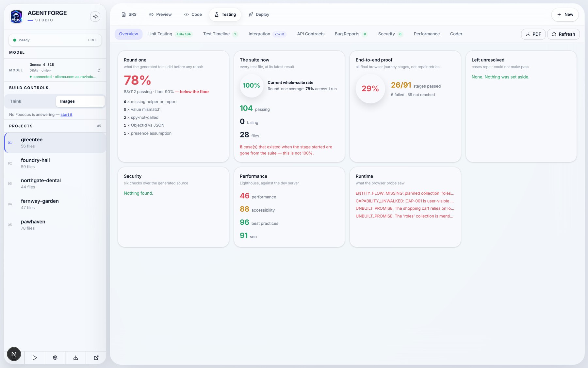Click the Next.js N badge icon
Image resolution: width=588 pixels, height=368 pixels.
[x=14, y=354]
